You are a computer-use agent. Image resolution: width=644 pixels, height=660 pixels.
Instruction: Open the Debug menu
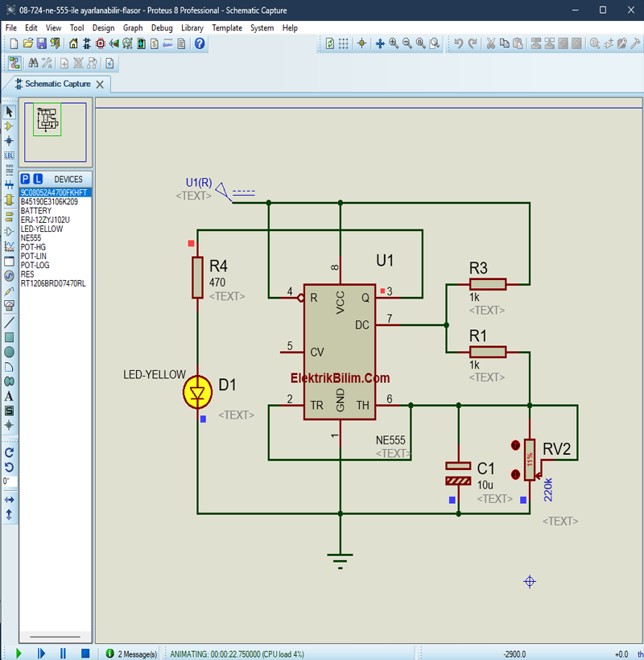162,27
